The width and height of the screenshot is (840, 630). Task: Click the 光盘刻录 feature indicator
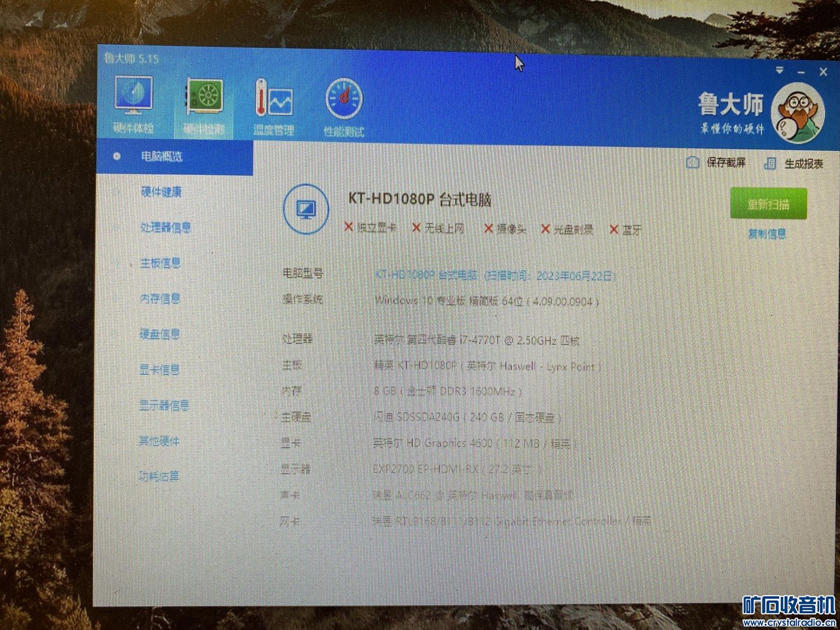pyautogui.click(x=567, y=230)
